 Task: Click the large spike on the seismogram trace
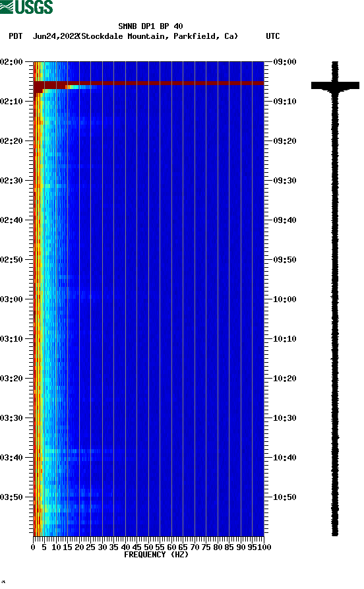335,86
